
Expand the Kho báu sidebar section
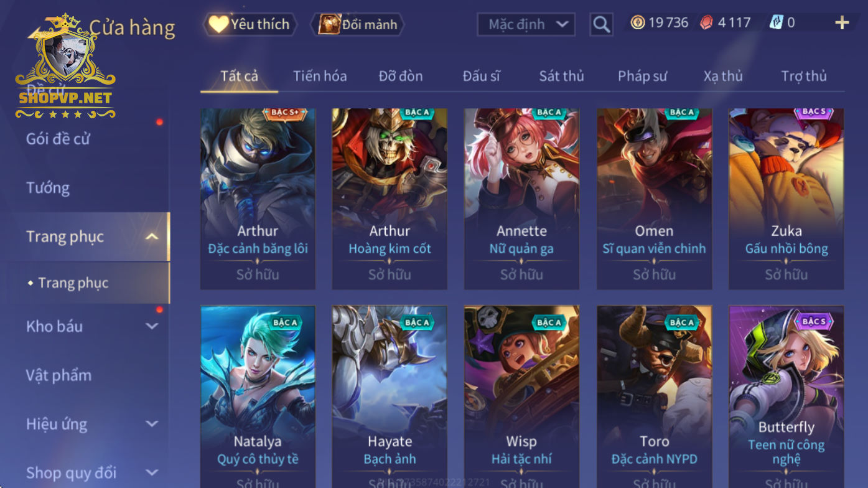point(152,326)
